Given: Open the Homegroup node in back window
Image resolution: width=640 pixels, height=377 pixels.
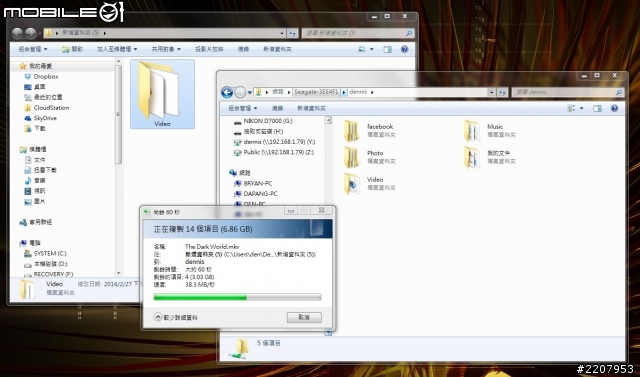Looking at the screenshot, I should 40,222.
